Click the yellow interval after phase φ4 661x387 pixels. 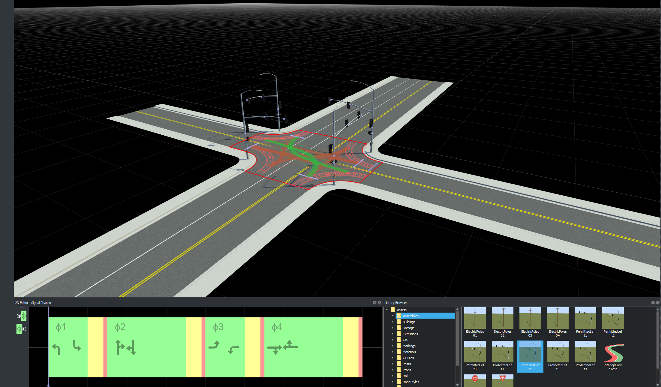(350, 347)
